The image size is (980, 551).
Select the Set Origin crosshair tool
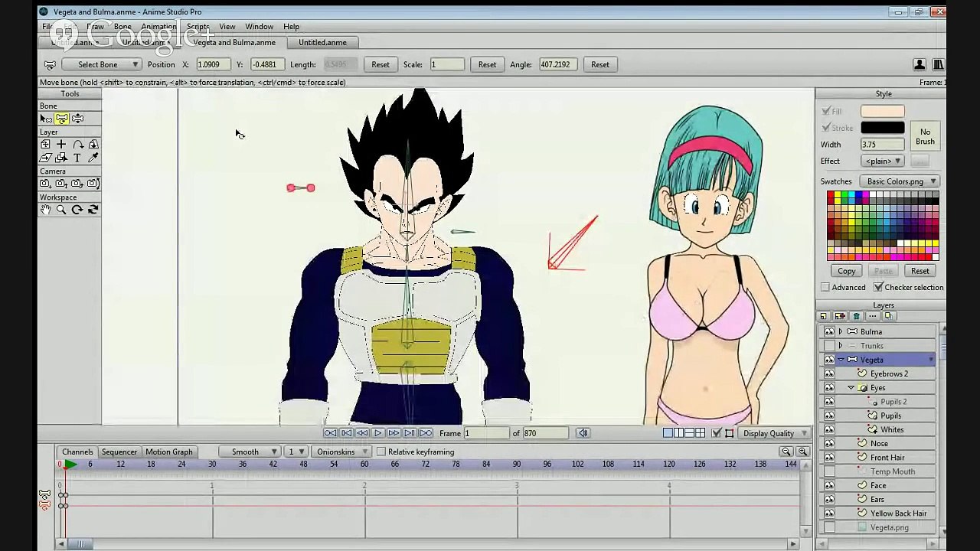coord(61,145)
